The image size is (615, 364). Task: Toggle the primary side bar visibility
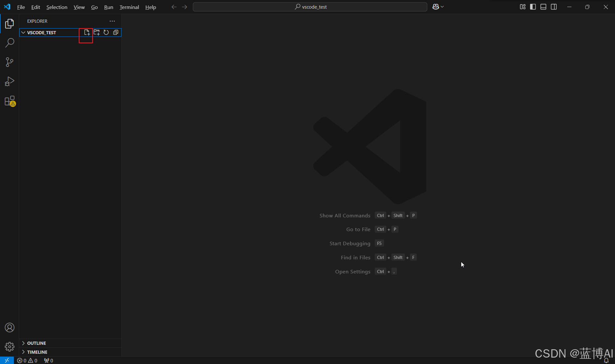click(533, 7)
